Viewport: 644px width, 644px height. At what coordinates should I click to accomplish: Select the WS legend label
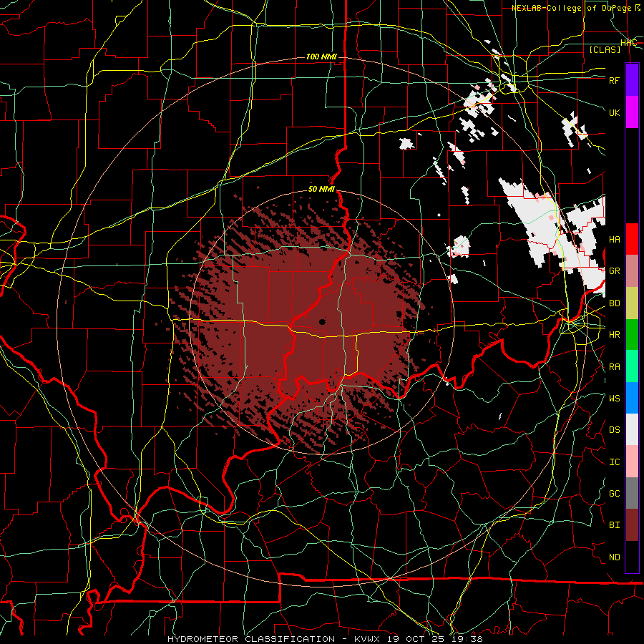point(614,398)
